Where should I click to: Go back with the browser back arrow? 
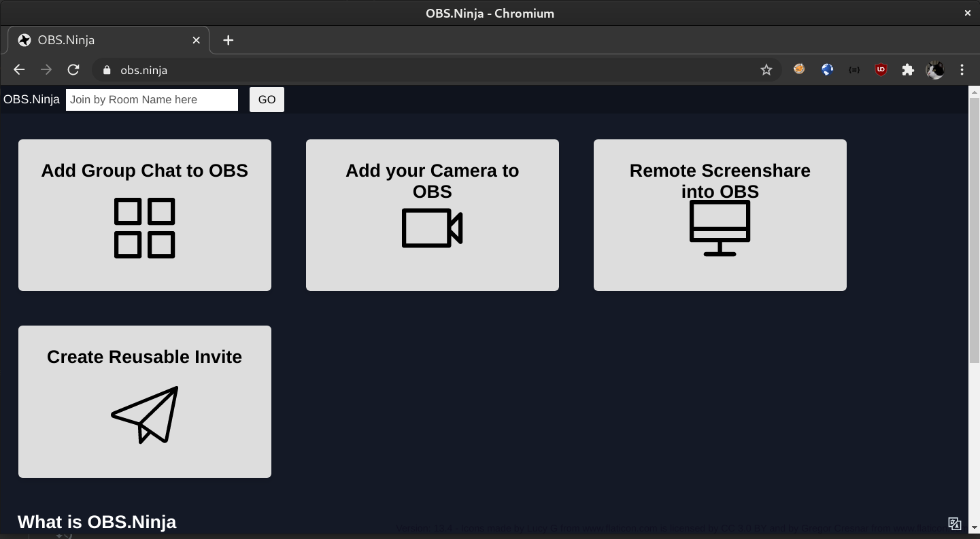[19, 69]
